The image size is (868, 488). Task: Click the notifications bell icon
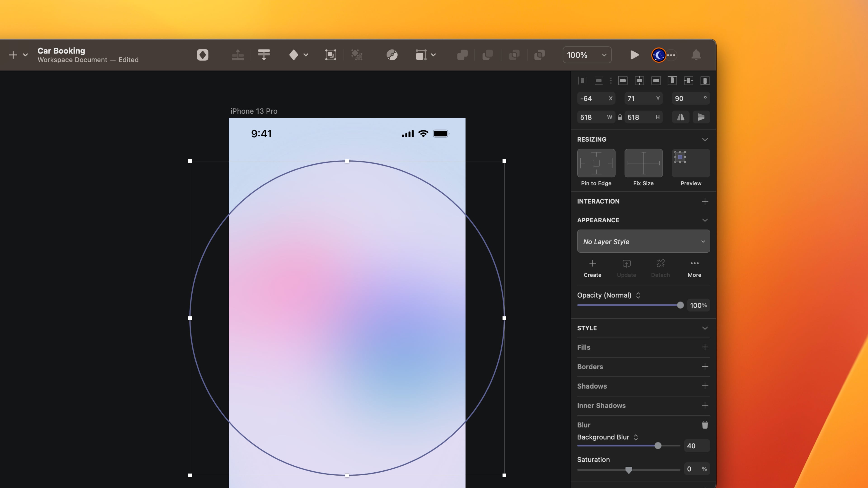point(696,54)
